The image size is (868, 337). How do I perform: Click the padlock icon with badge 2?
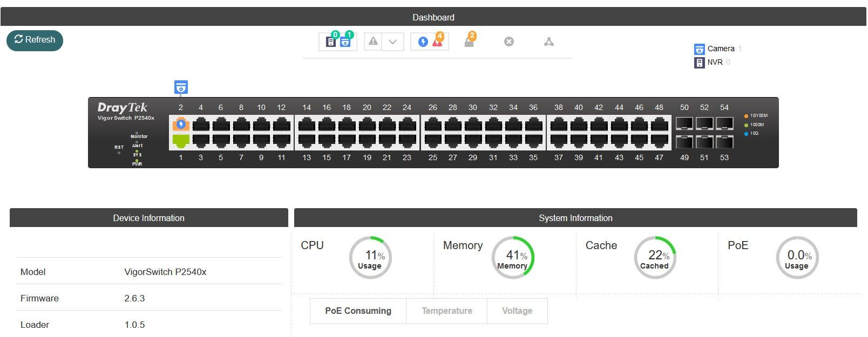469,42
